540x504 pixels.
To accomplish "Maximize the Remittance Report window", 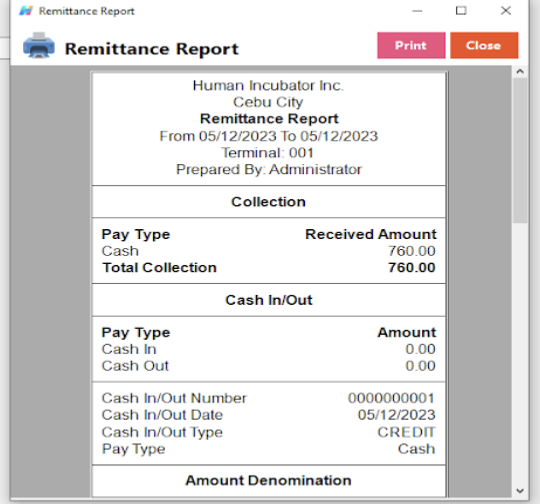I will pyautogui.click(x=461, y=11).
